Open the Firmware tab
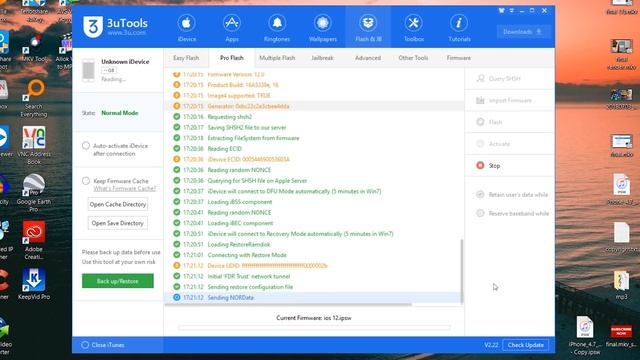The image size is (640, 360). (x=458, y=58)
